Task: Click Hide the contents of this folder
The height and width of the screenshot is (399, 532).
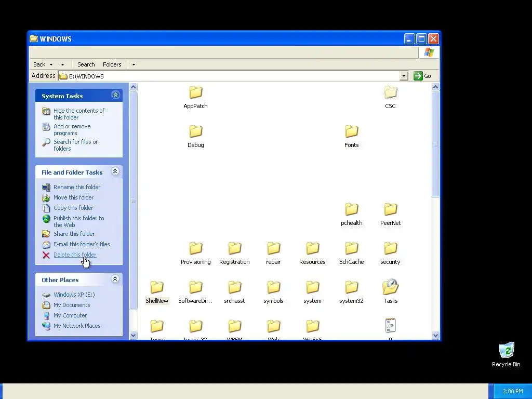Action: [x=79, y=114]
